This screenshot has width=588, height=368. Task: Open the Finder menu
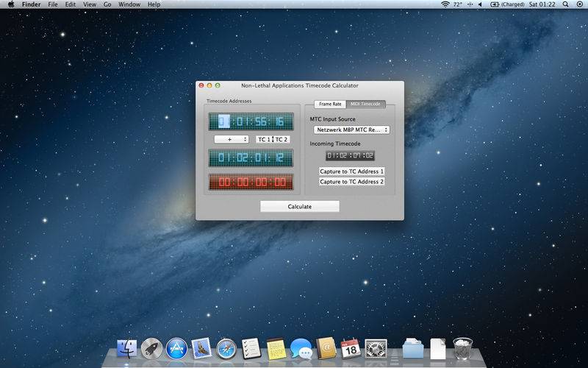pos(31,4)
